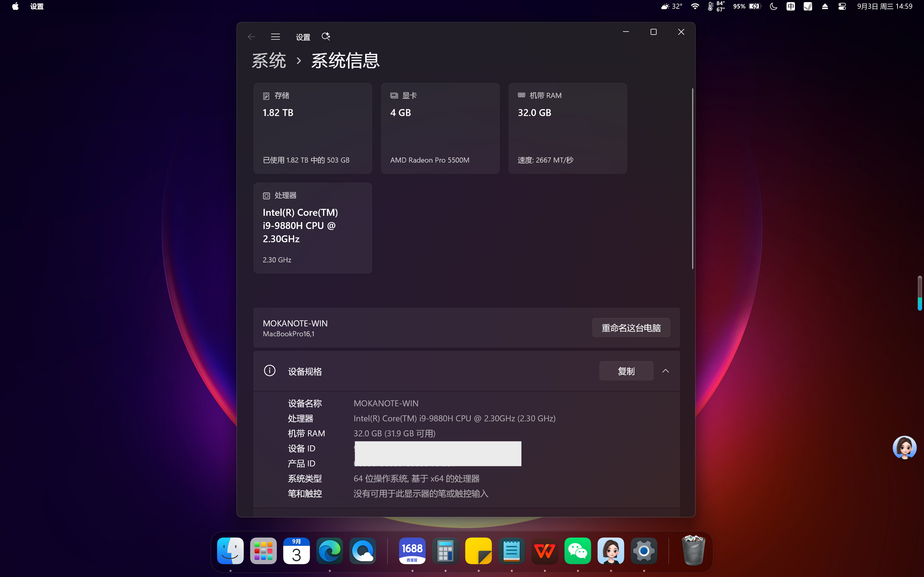Viewport: 924px width, 577px height.
Task: Click the 重命名这台电脑 button
Action: [631, 328]
